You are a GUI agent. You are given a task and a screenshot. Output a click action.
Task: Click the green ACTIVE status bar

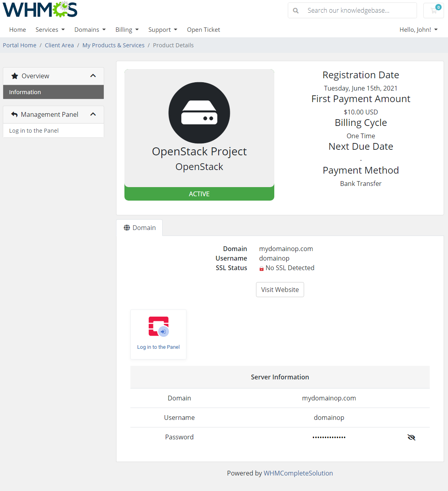tap(199, 194)
